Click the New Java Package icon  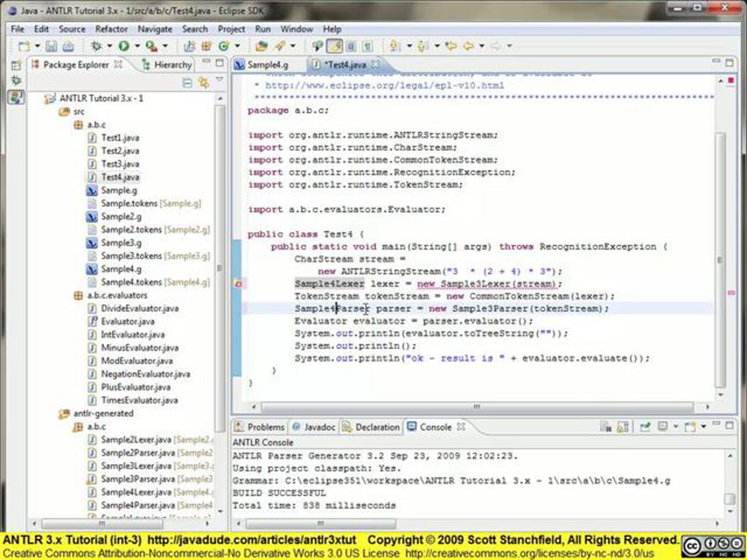[206, 46]
